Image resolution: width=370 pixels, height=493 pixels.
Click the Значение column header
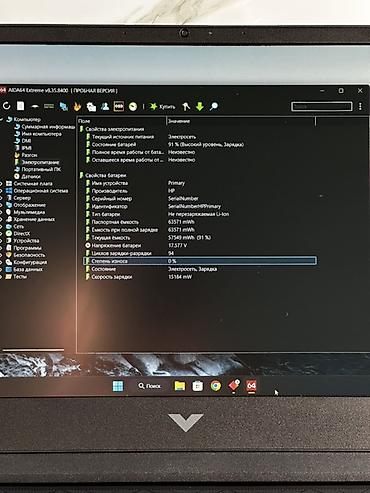point(241,121)
